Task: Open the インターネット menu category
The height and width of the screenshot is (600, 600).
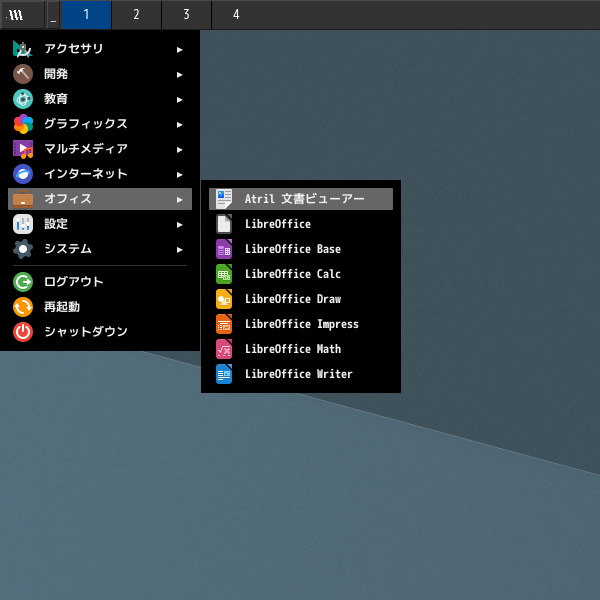Action: 85,174
